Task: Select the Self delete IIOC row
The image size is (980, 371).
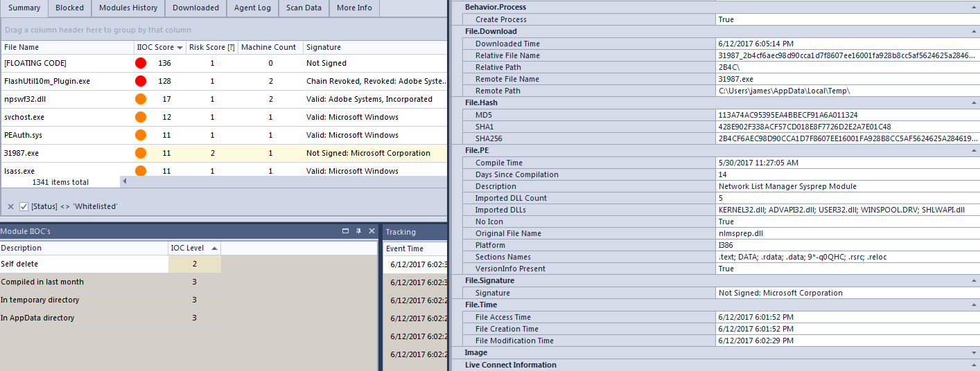Action: pyautogui.click(x=111, y=264)
